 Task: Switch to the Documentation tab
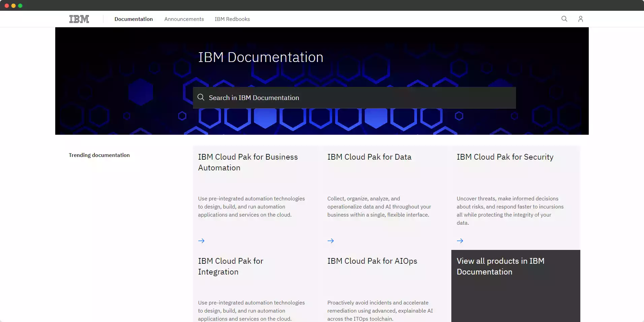(x=133, y=19)
